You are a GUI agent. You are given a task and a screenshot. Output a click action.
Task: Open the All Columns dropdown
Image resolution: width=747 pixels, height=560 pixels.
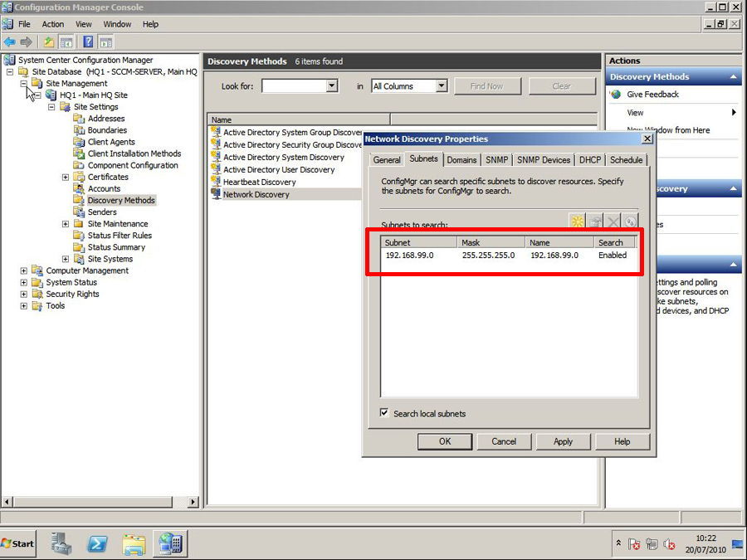pyautogui.click(x=442, y=85)
